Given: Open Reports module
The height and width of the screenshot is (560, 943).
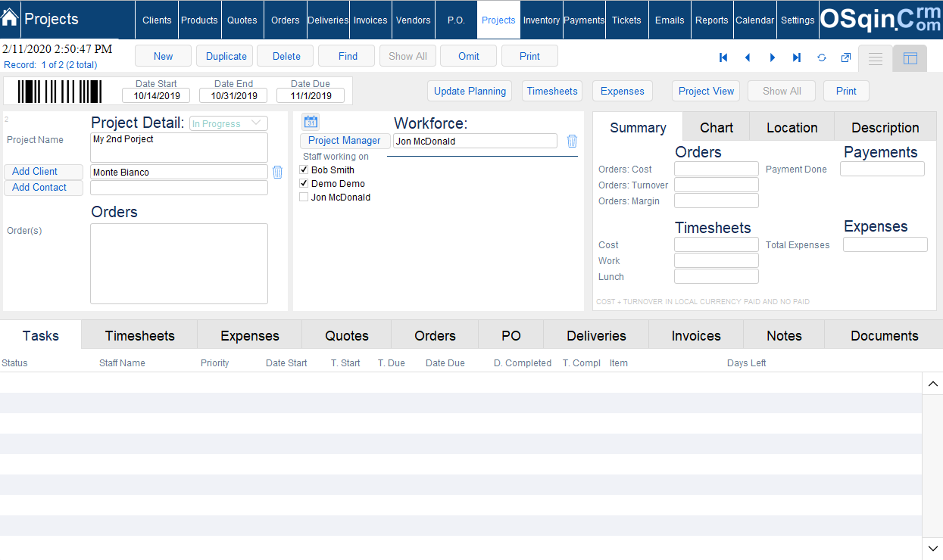Looking at the screenshot, I should click(x=712, y=20).
